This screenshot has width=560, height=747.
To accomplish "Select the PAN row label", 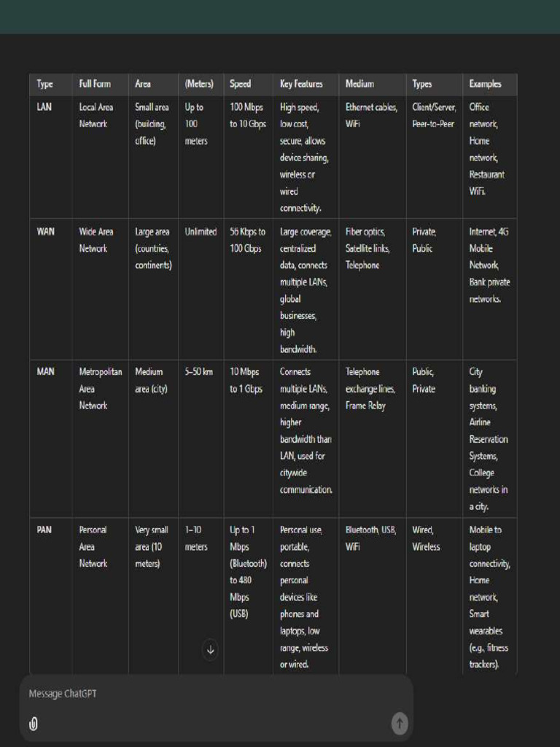I will pos(44,530).
